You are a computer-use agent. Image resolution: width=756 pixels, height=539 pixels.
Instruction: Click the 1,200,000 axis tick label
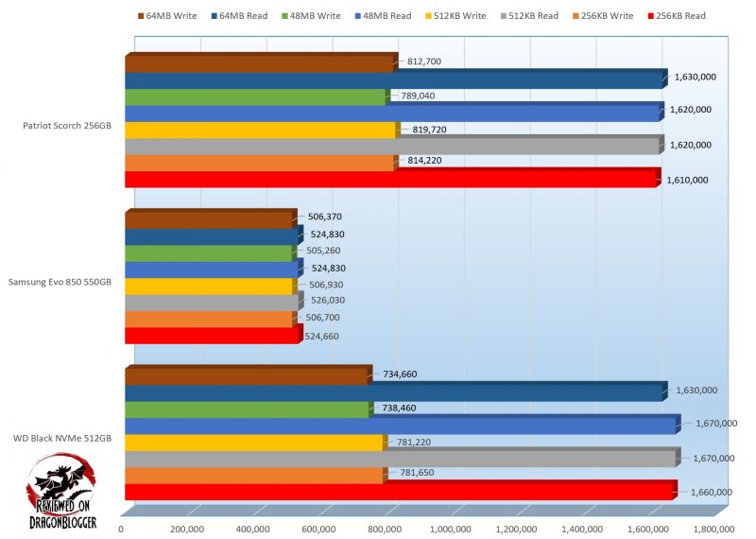point(516,530)
